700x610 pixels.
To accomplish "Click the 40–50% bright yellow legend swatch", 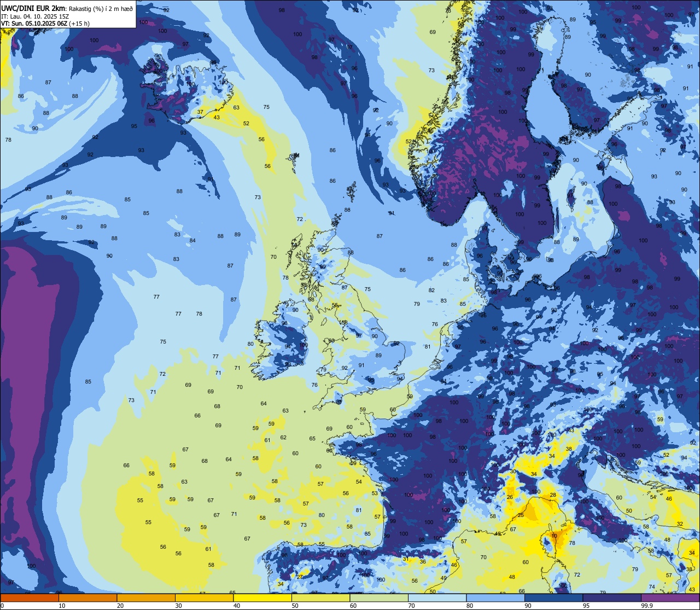I will pyautogui.click(x=262, y=597).
